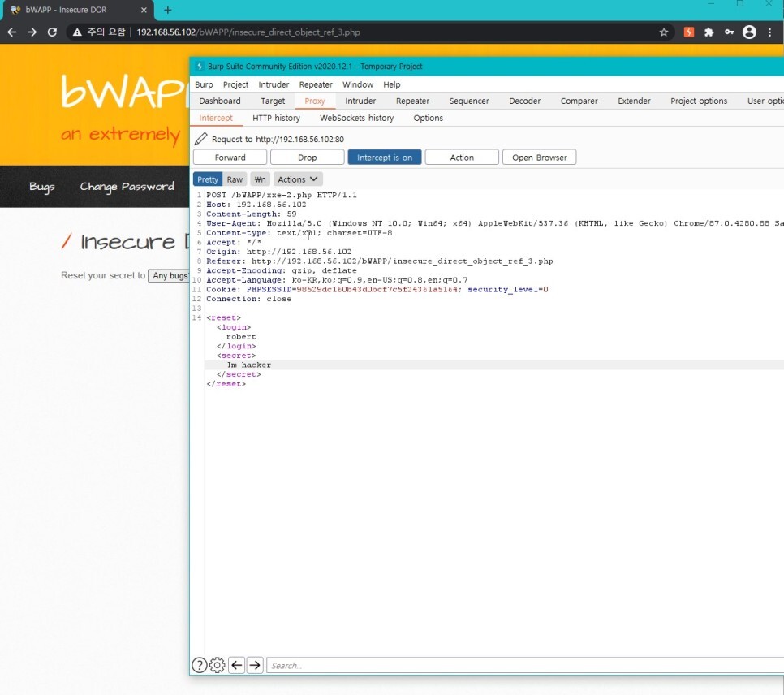Viewport: 784px width, 695px height.
Task: Switch to Target tab
Action: tap(273, 101)
